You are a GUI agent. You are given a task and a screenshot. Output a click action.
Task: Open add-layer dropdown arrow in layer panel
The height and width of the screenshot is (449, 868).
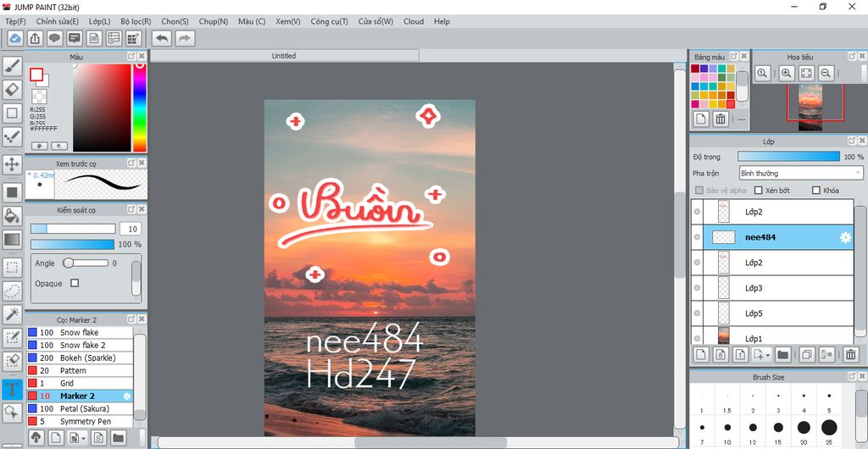tap(768, 355)
